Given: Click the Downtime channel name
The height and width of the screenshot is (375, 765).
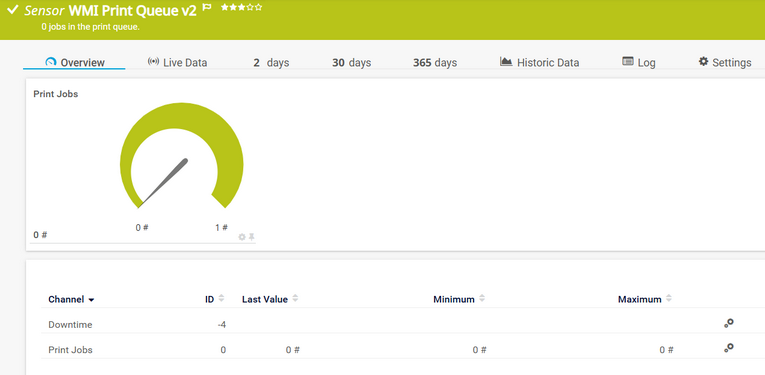Looking at the screenshot, I should coord(70,325).
